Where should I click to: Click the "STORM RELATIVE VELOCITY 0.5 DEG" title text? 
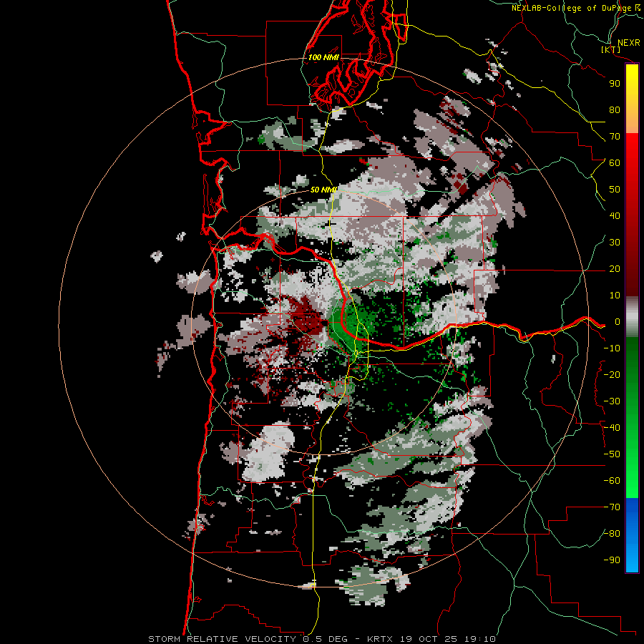point(248,639)
